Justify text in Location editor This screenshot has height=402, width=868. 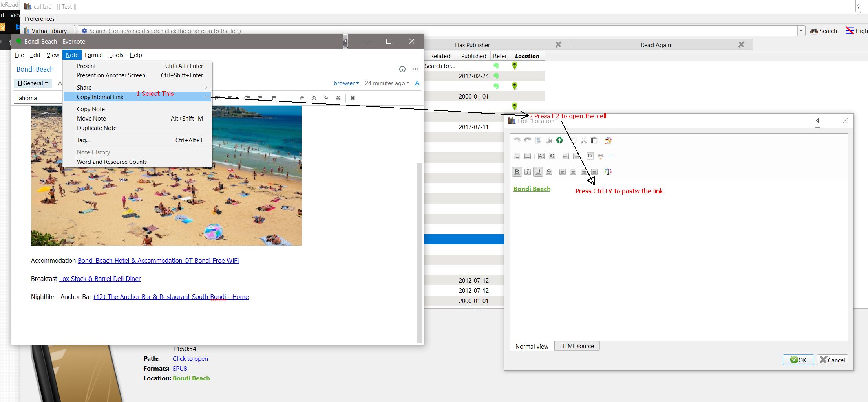pyautogui.click(x=594, y=172)
